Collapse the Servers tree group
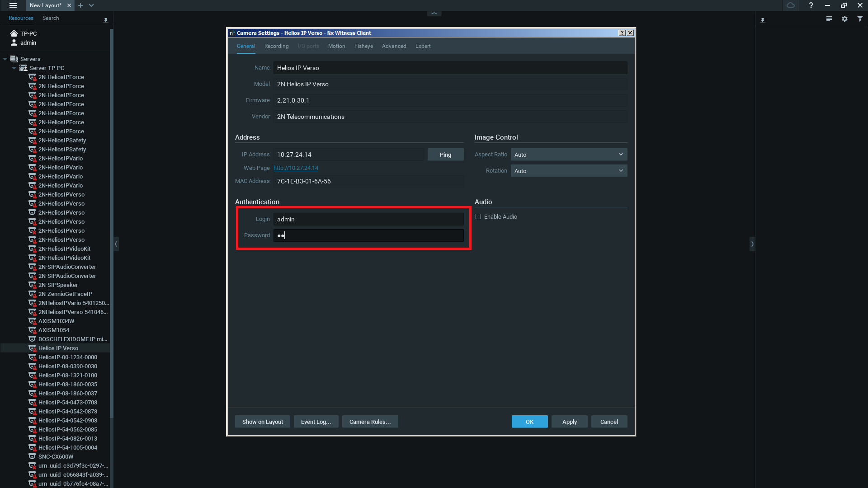This screenshot has width=868, height=488. (5, 59)
